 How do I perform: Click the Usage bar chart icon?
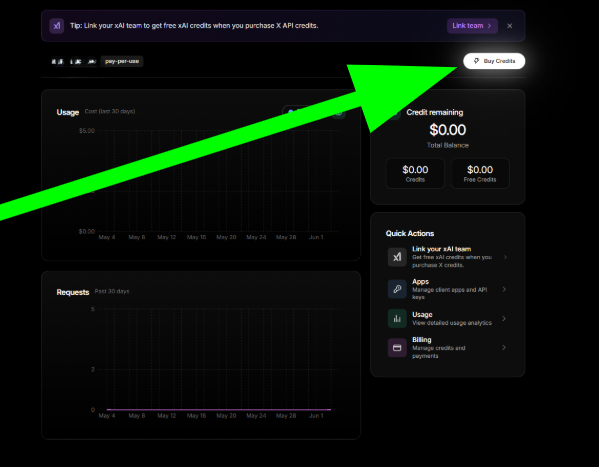[397, 318]
